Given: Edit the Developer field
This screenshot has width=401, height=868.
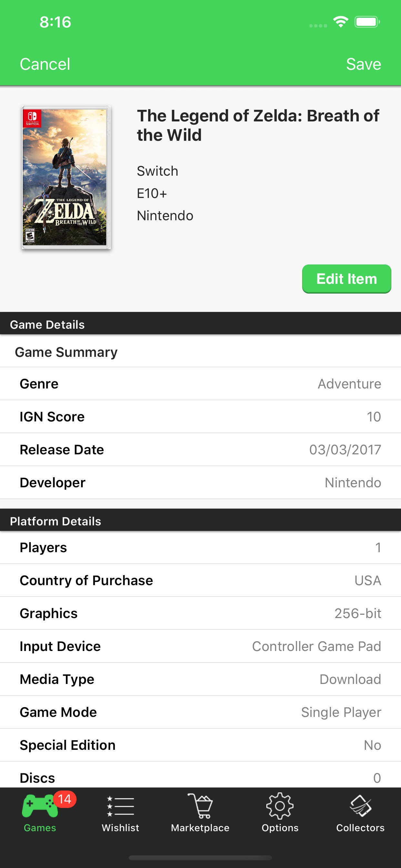Looking at the screenshot, I should point(353,482).
